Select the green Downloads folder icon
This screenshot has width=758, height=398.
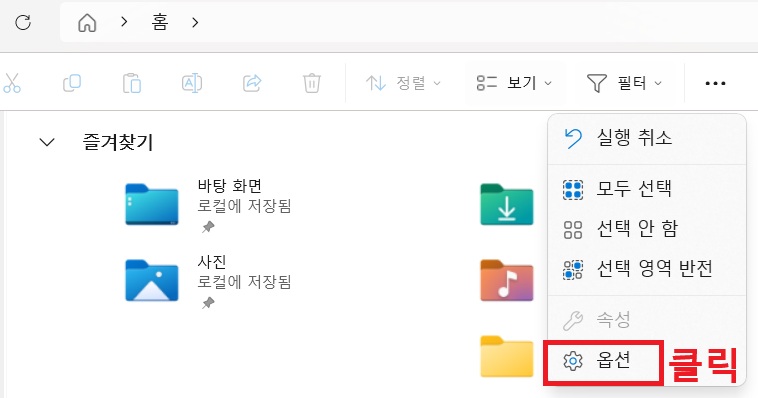coord(507,204)
